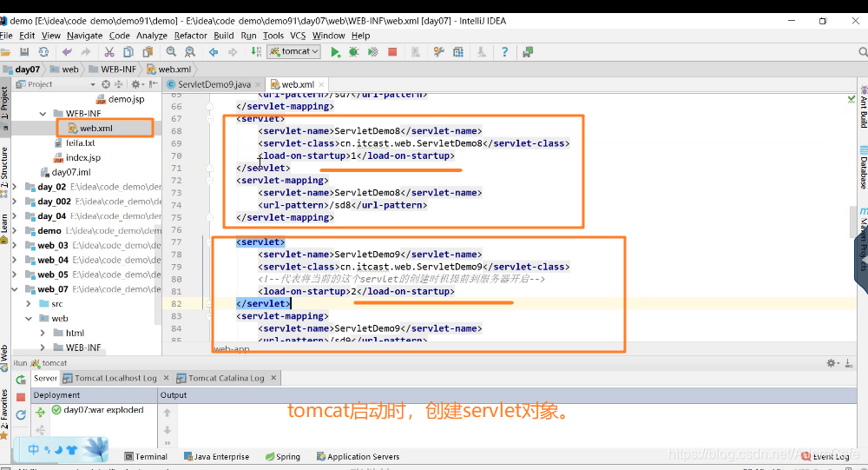This screenshot has width=868, height=470.
Task: Switch to ServletDemo9.java tab
Action: pos(214,84)
